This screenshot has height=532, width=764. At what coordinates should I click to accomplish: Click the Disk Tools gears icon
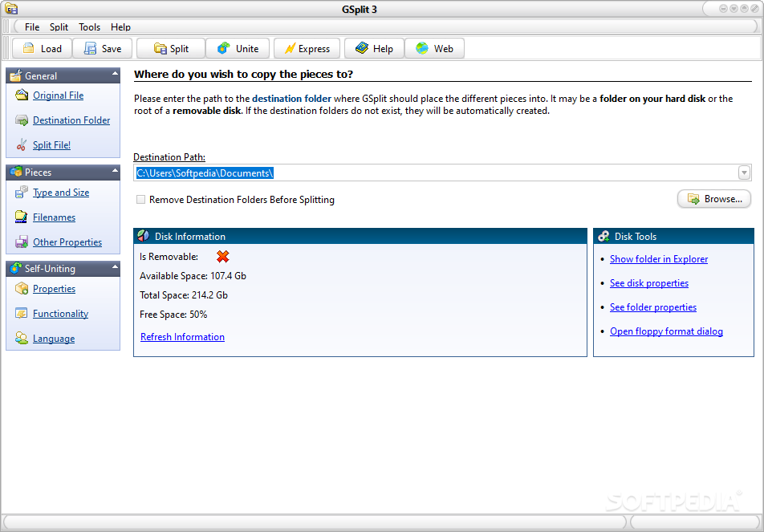pos(603,236)
